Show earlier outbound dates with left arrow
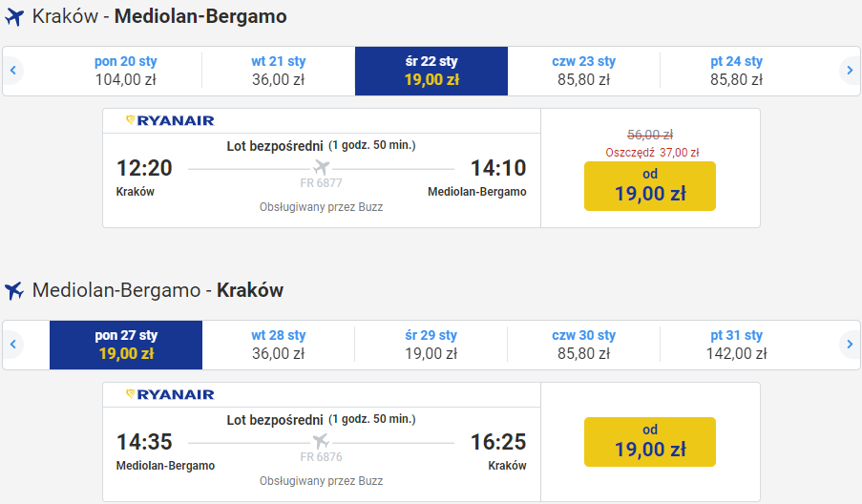 click(x=14, y=71)
